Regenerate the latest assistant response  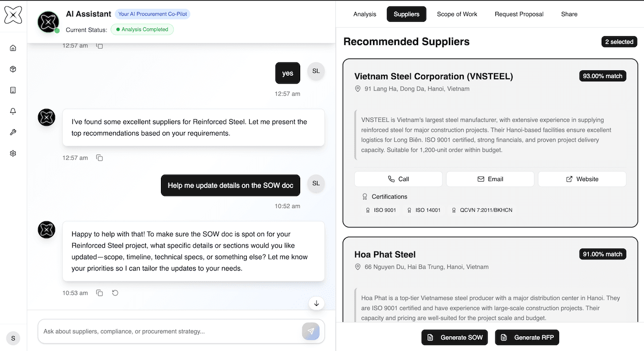(x=115, y=293)
